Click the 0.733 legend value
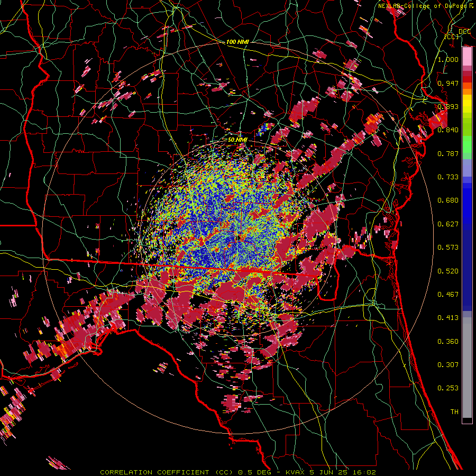Viewport: 476px width, 476px height. tap(448, 177)
